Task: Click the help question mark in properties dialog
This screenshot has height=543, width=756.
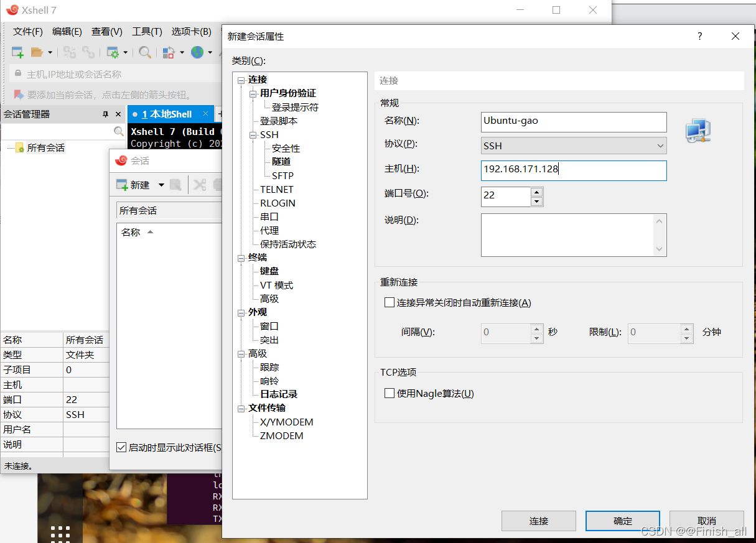Action: (700, 37)
